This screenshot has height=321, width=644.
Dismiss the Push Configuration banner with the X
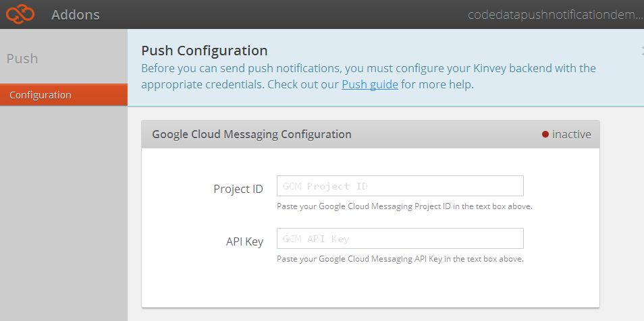[x=642, y=51]
